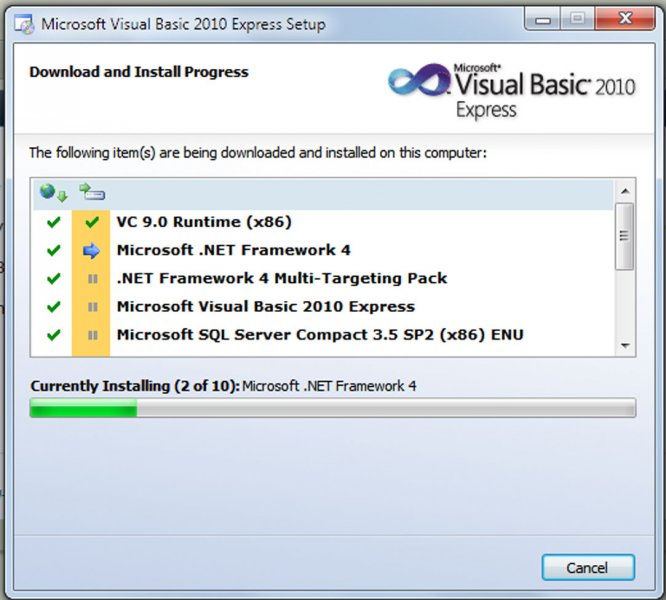Click download checkmark for Visual Basic 2010 Express
666x600 pixels.
tap(54, 307)
